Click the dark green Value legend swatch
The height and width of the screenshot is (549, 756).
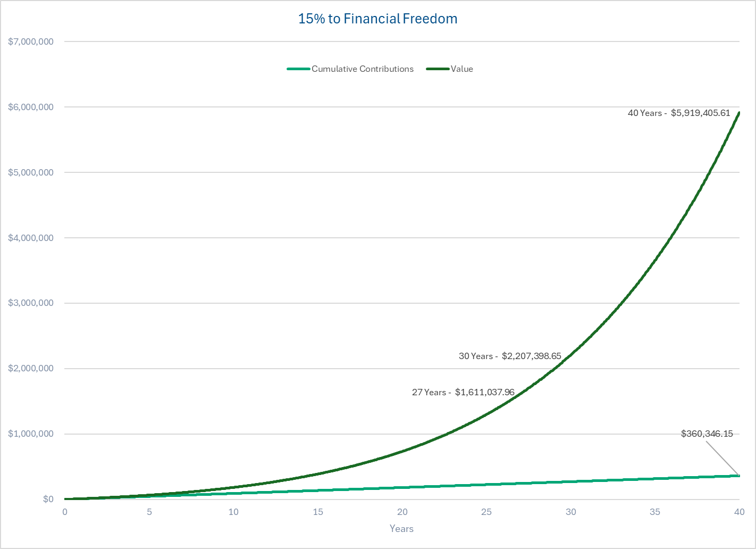pyautogui.click(x=438, y=69)
